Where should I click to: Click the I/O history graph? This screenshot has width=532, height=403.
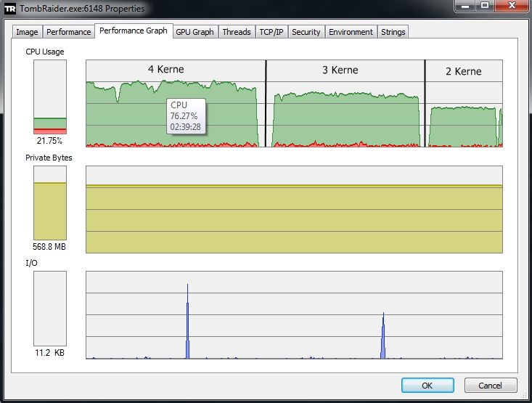pyautogui.click(x=294, y=314)
